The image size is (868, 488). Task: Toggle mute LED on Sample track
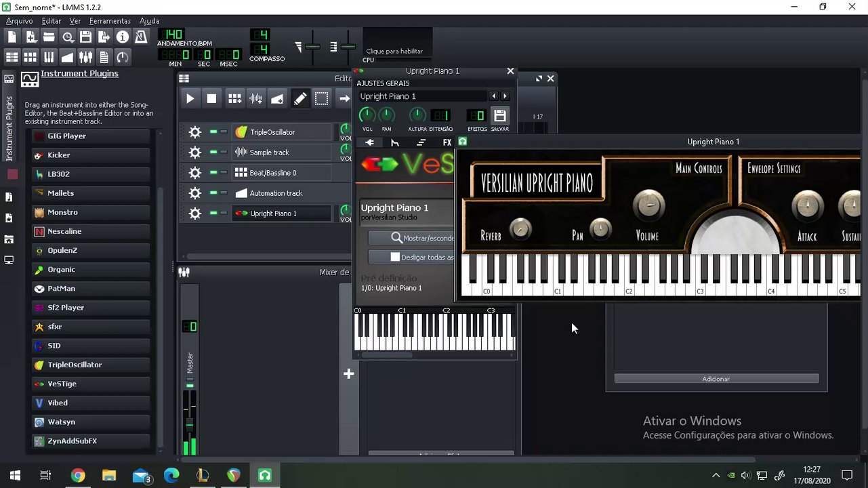pos(213,152)
